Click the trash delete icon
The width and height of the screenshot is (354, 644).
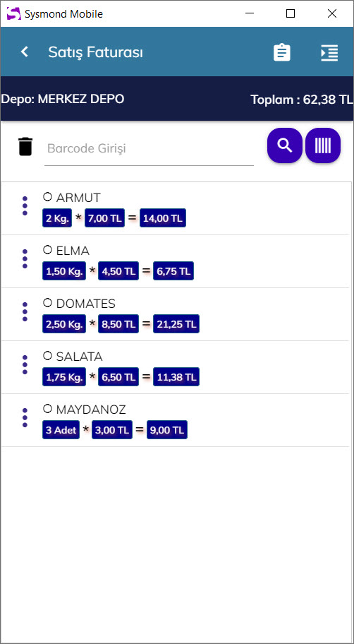click(25, 147)
